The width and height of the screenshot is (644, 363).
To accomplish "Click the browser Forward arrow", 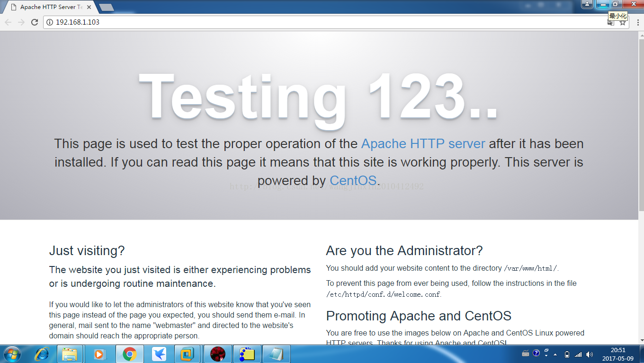I will [21, 22].
